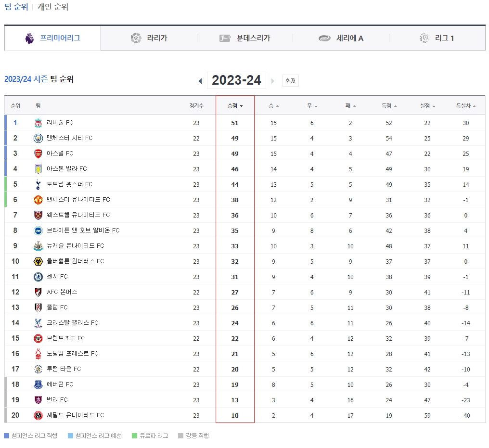Click the Aston Villa FC crest
489x448 pixels.
click(38, 169)
